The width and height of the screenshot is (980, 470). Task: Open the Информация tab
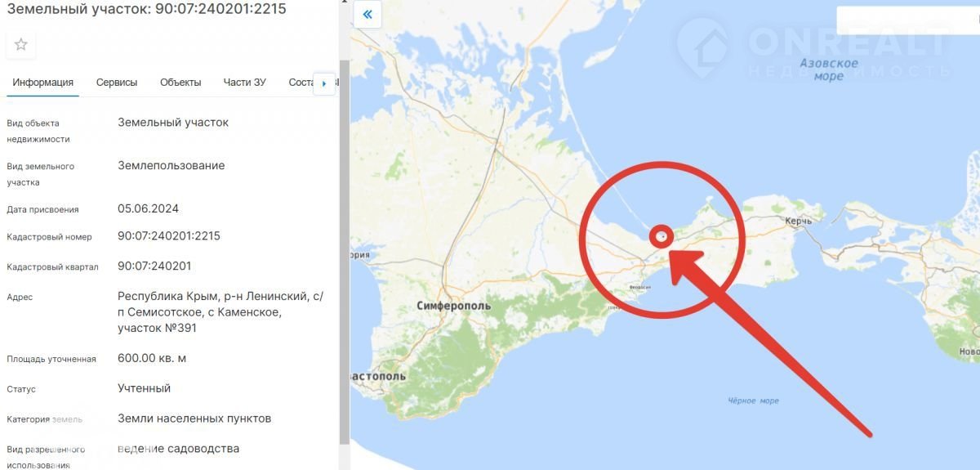(x=43, y=83)
